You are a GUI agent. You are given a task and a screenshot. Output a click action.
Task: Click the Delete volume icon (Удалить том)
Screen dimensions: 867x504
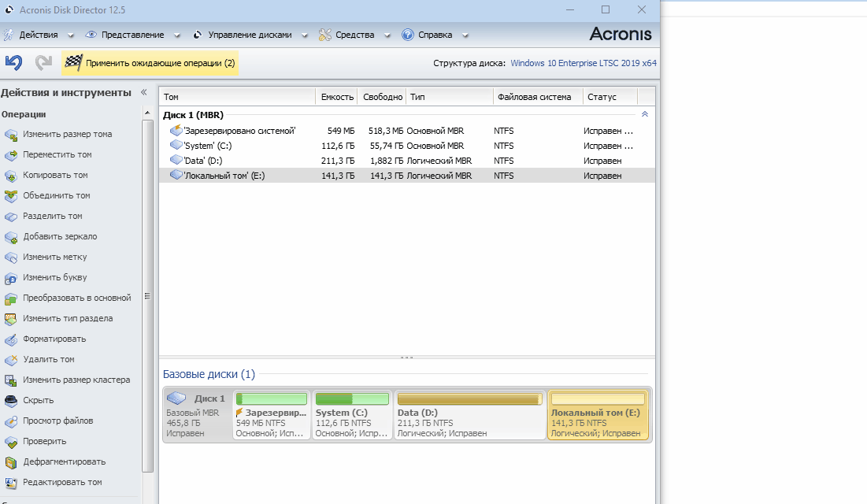(11, 360)
